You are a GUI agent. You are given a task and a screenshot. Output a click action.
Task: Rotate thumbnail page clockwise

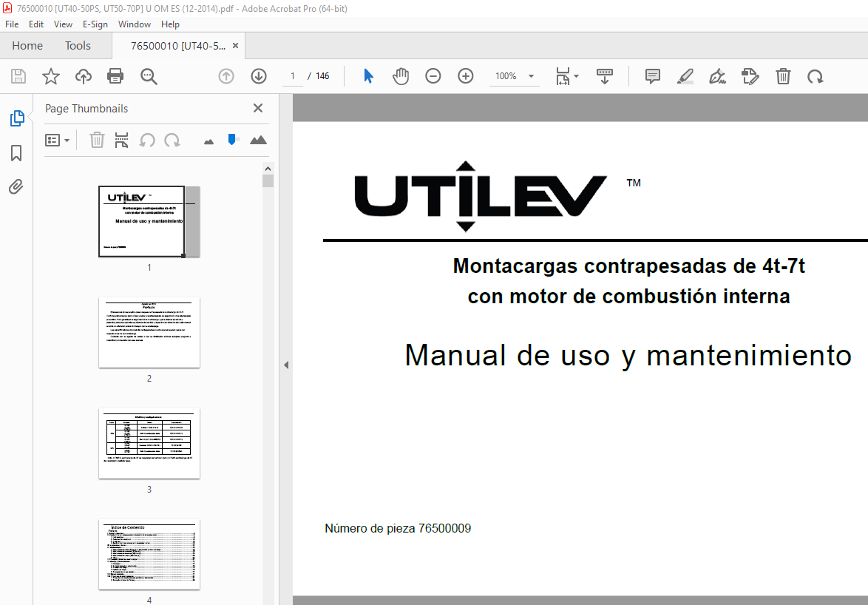172,140
